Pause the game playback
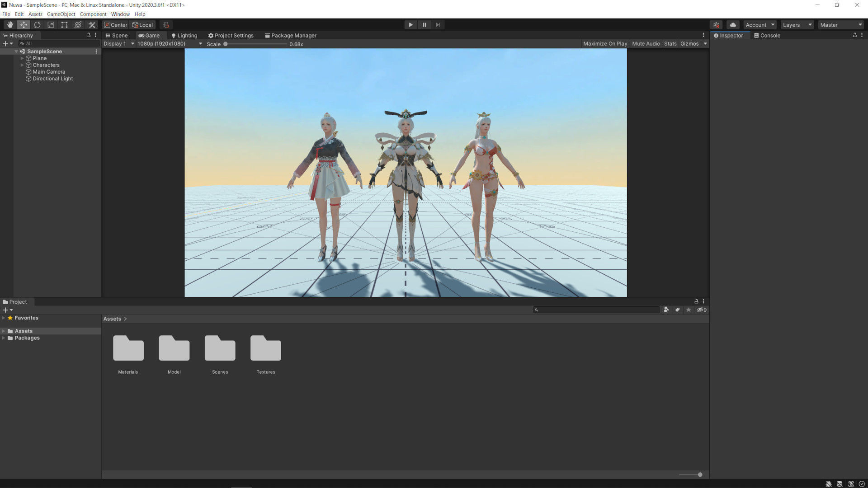 pos(424,25)
